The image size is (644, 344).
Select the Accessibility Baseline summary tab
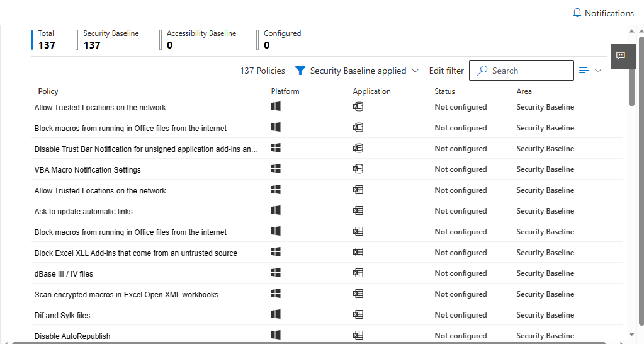coord(201,40)
